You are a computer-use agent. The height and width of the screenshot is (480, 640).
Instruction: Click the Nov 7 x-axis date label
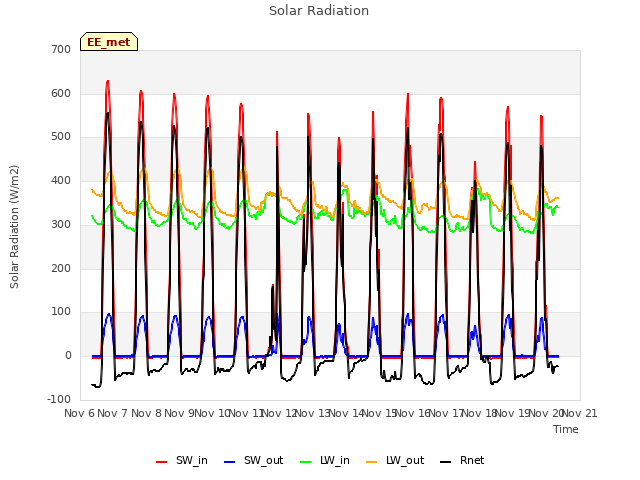coord(113,413)
